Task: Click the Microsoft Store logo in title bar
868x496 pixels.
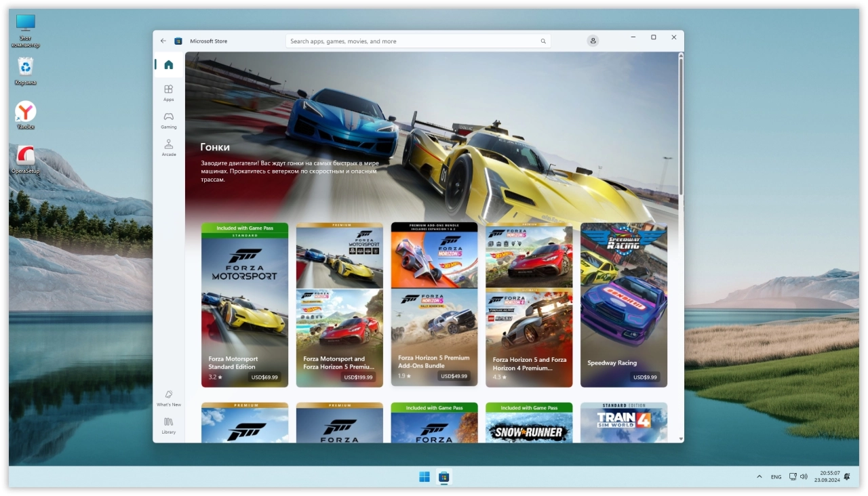Action: [178, 41]
